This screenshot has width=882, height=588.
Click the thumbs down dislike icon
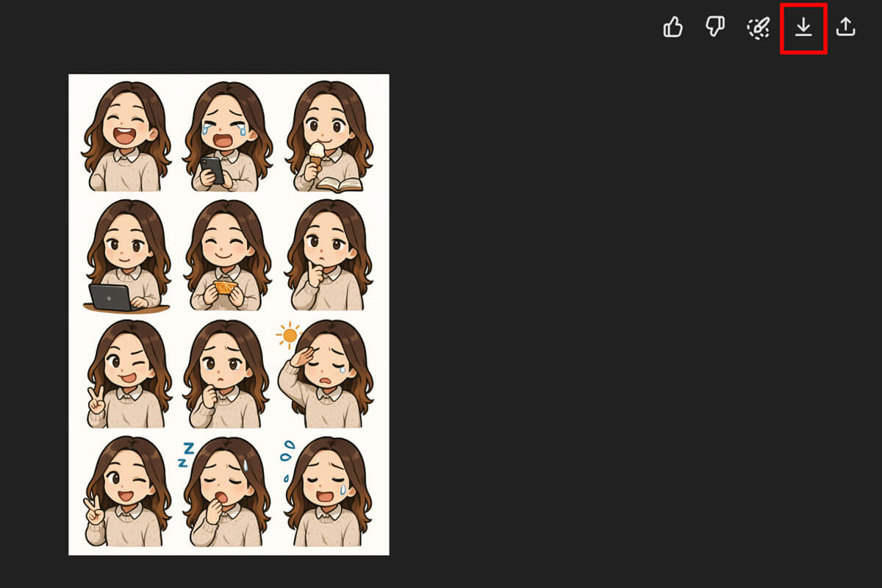714,28
